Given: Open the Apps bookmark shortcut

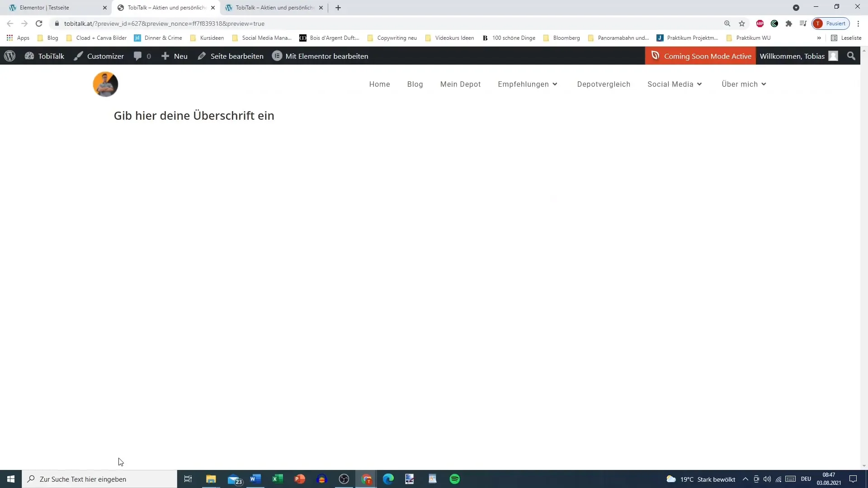Looking at the screenshot, I should pyautogui.click(x=18, y=38).
